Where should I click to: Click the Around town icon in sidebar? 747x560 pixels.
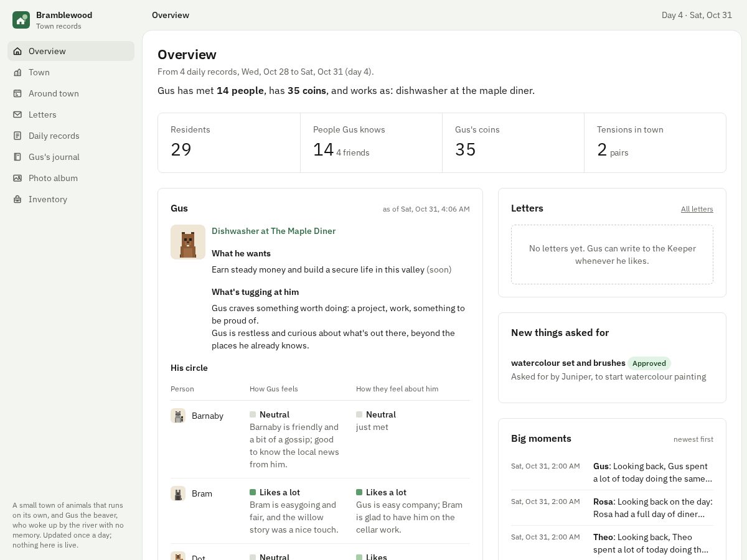(x=17, y=93)
